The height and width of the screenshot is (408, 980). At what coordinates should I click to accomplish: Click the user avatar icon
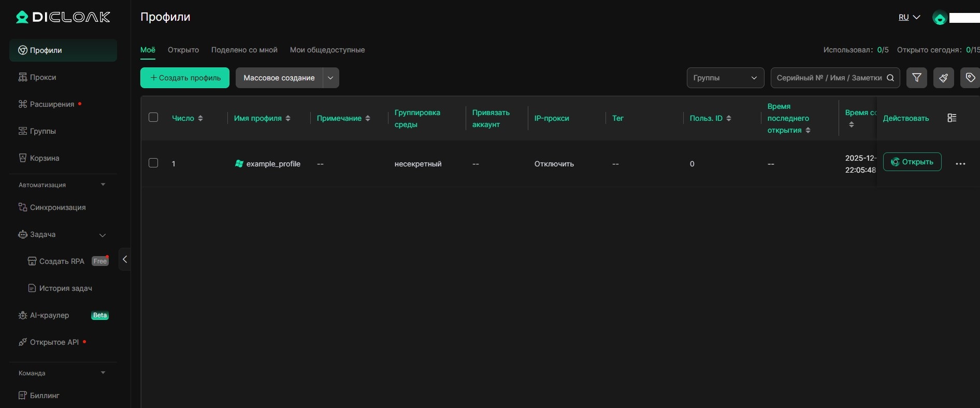click(939, 18)
